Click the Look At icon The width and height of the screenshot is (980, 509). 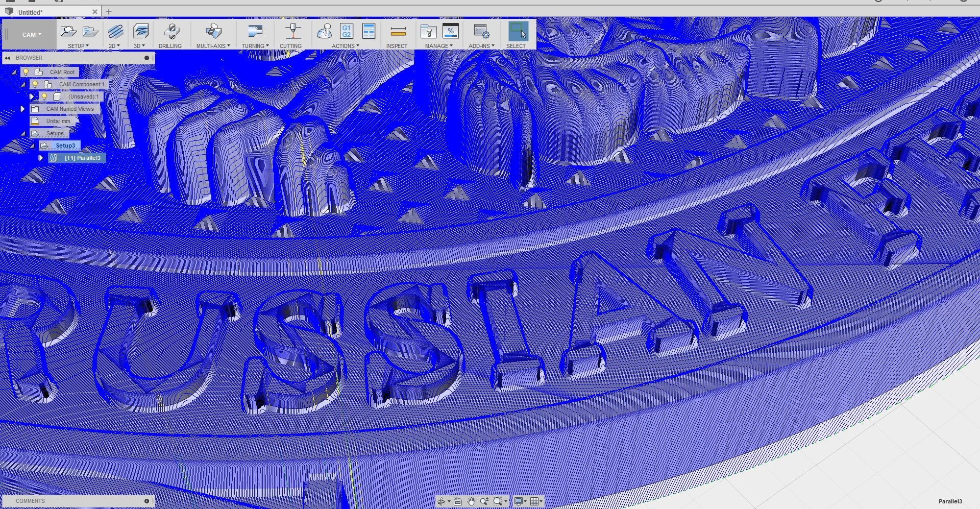tap(458, 502)
